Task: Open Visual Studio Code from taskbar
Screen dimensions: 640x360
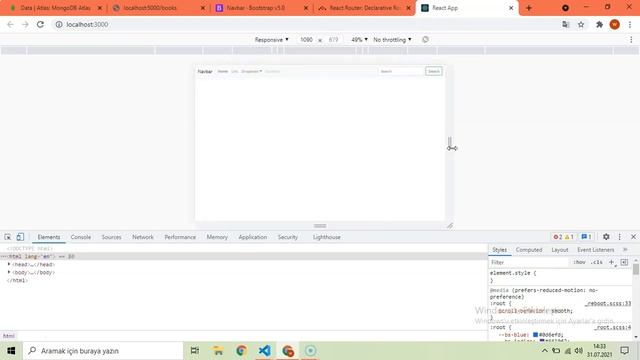Action: point(264,351)
